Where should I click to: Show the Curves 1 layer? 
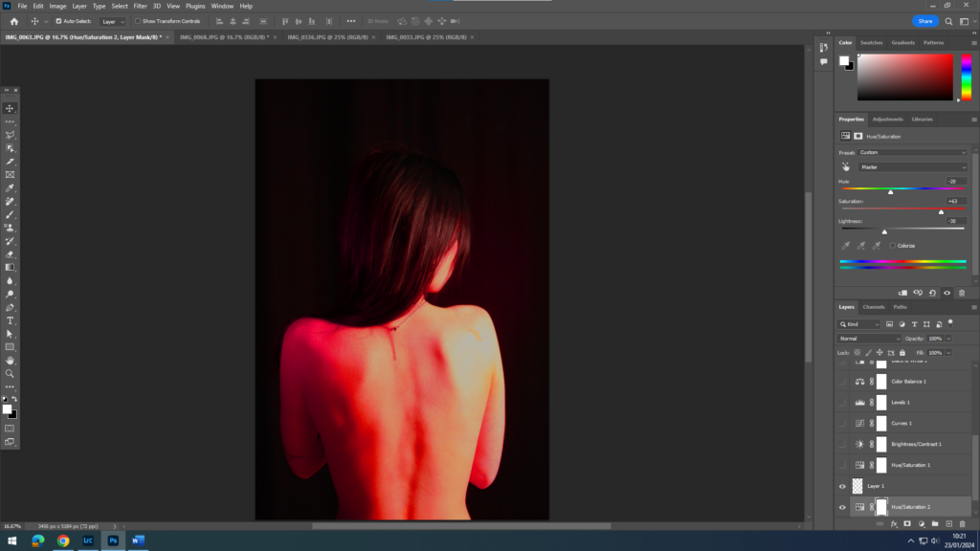(842, 423)
